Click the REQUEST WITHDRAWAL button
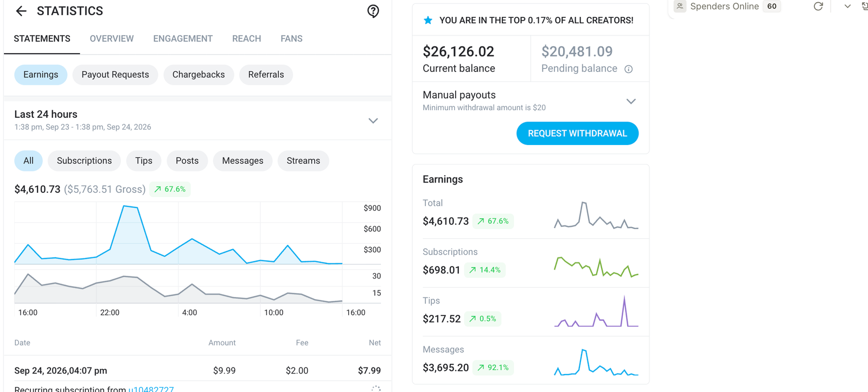The image size is (868, 392). 577,134
